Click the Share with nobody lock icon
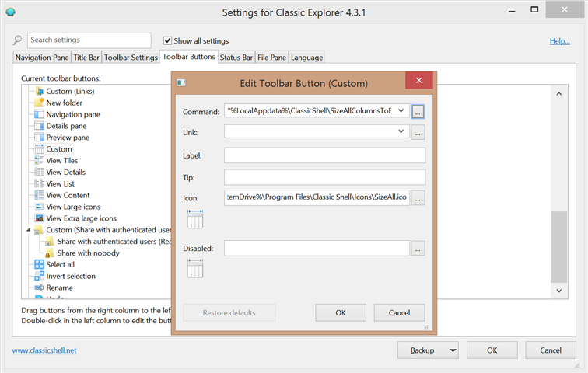 (50, 253)
